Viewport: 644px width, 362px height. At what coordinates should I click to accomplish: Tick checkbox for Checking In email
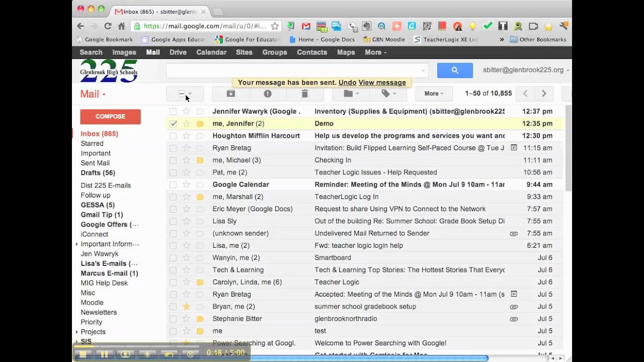(173, 160)
